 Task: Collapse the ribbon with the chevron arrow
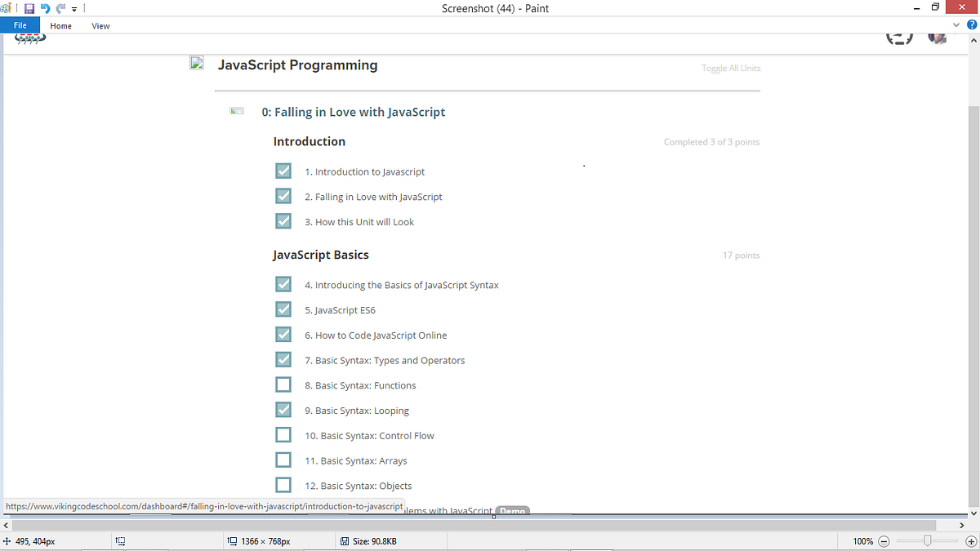tap(955, 25)
